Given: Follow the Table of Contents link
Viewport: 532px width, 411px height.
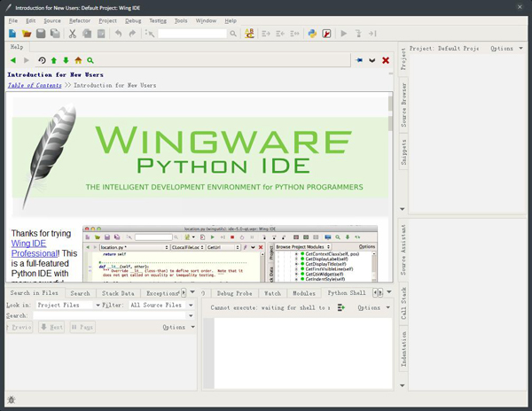Looking at the screenshot, I should (35, 85).
